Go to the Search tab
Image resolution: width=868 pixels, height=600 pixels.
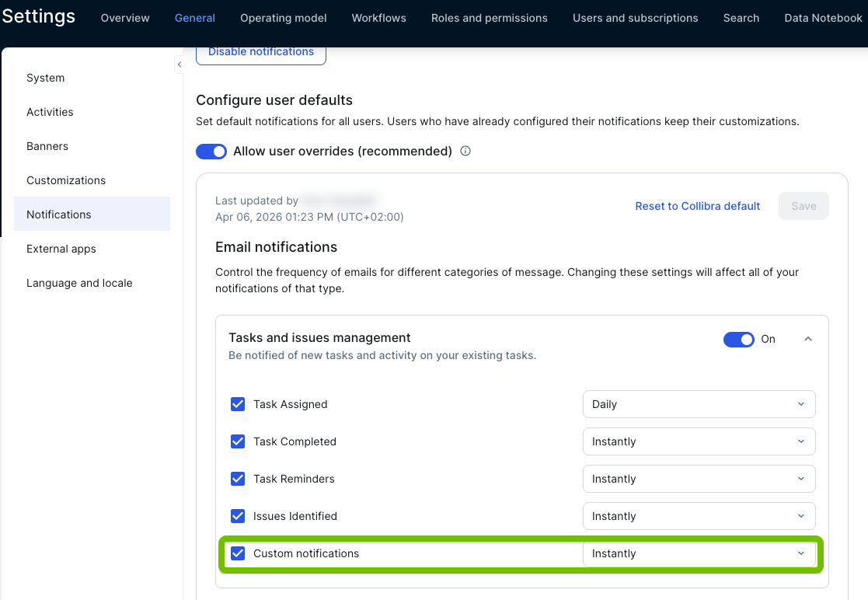[741, 18]
